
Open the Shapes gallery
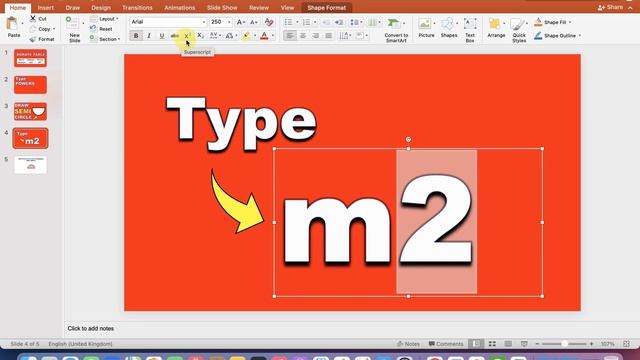(x=449, y=28)
